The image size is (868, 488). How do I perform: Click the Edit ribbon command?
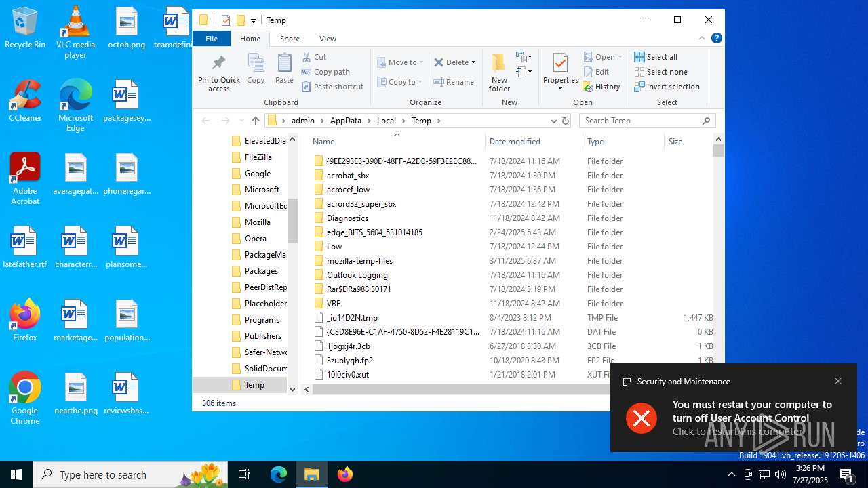point(596,72)
